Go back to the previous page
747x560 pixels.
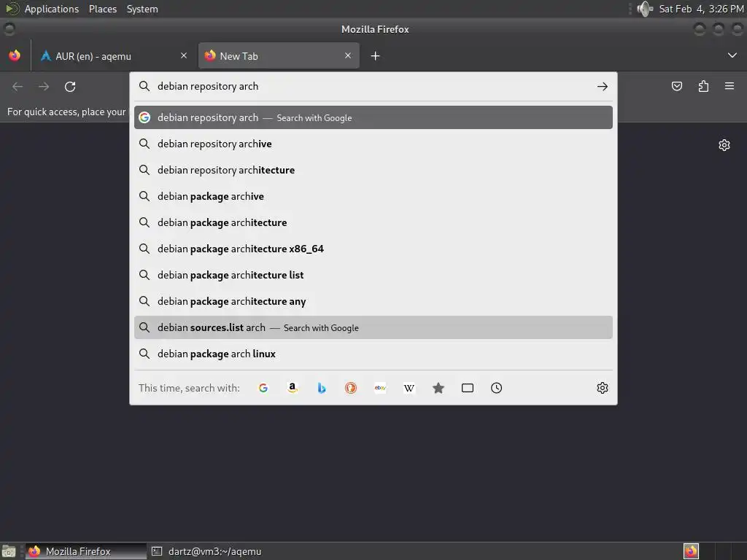(18, 87)
